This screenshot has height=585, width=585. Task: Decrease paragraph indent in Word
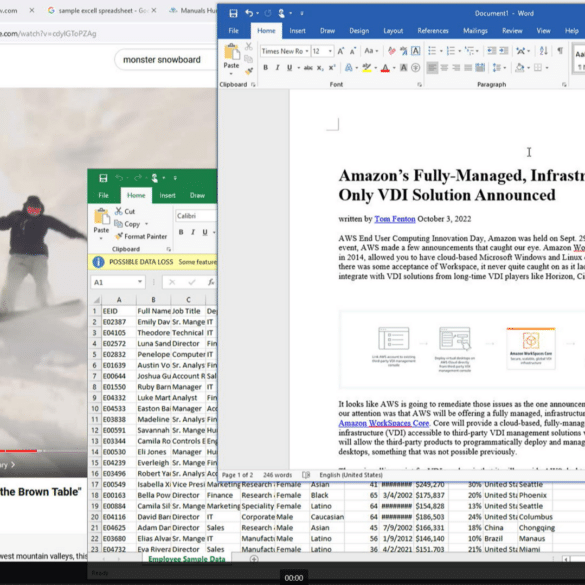tap(491, 51)
